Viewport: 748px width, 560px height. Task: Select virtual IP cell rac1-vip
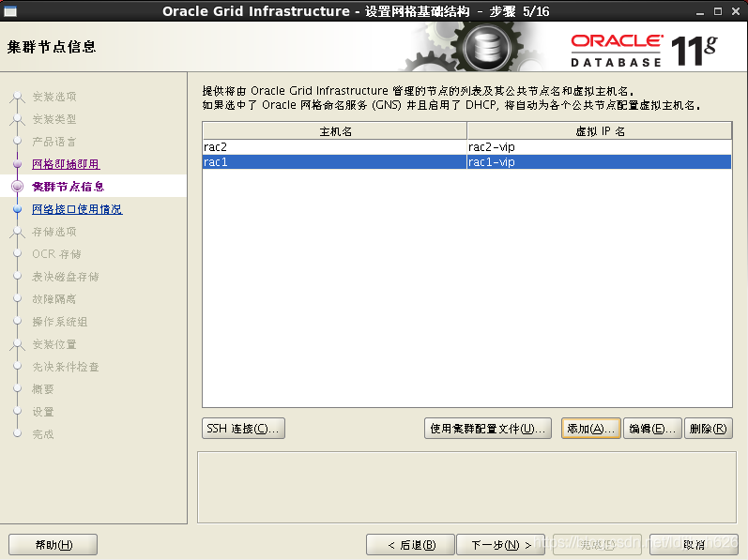tap(600, 162)
